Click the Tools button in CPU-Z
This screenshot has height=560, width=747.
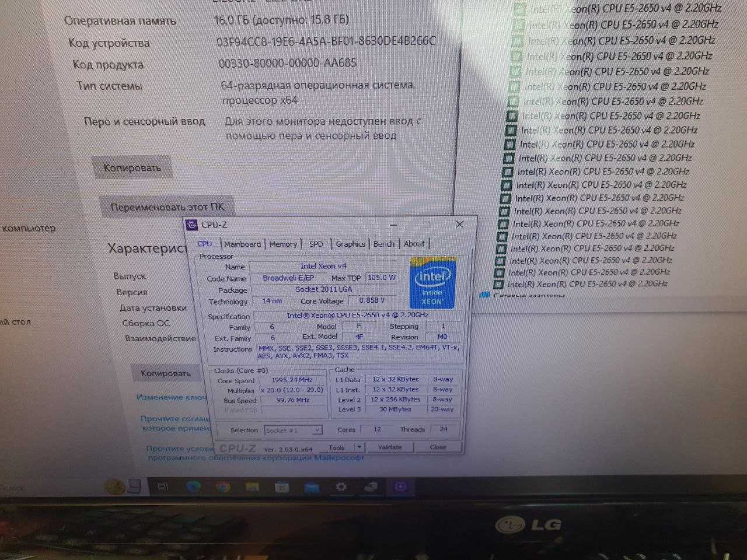click(x=337, y=447)
